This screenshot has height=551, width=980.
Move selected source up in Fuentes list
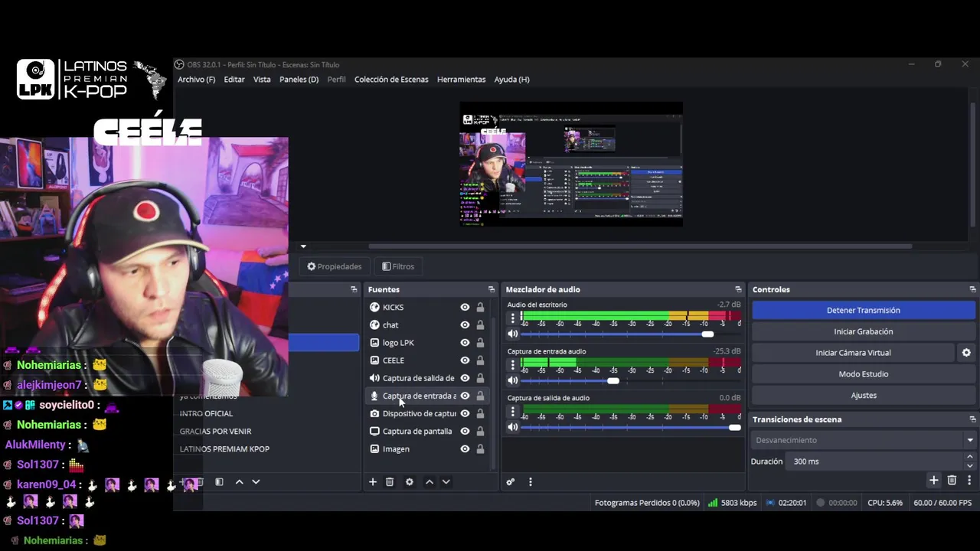pyautogui.click(x=430, y=482)
